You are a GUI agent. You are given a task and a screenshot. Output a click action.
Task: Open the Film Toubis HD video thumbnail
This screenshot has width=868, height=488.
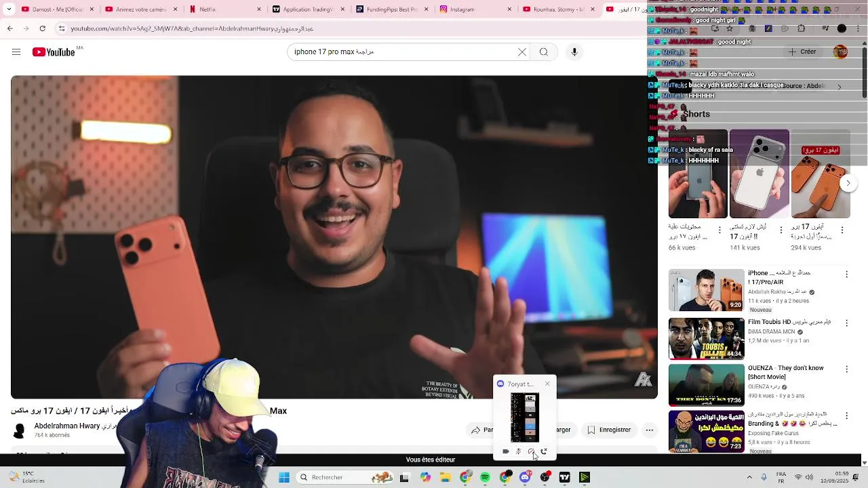tap(707, 338)
